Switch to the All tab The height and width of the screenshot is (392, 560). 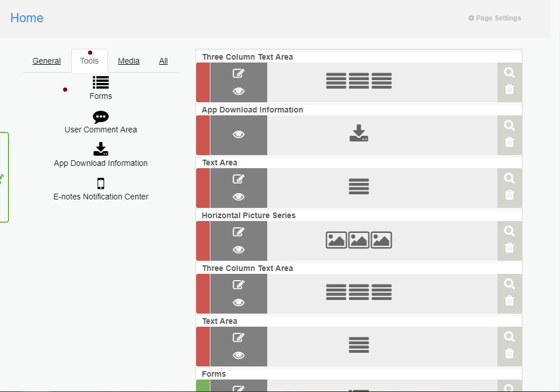pos(163,61)
